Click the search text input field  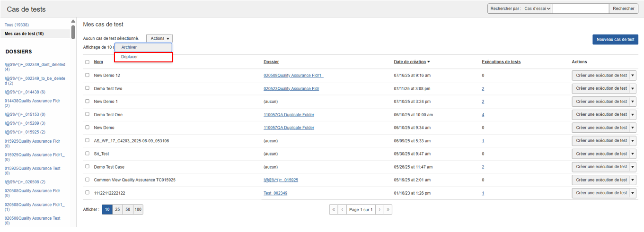point(580,9)
